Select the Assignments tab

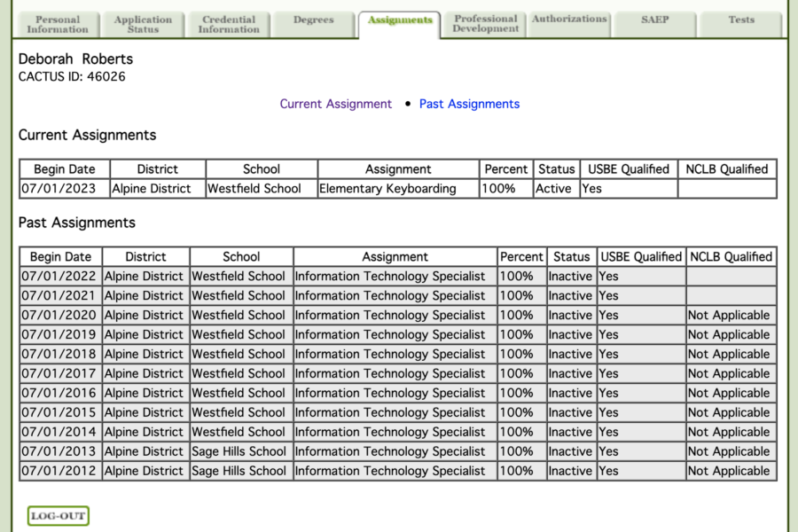click(x=400, y=25)
